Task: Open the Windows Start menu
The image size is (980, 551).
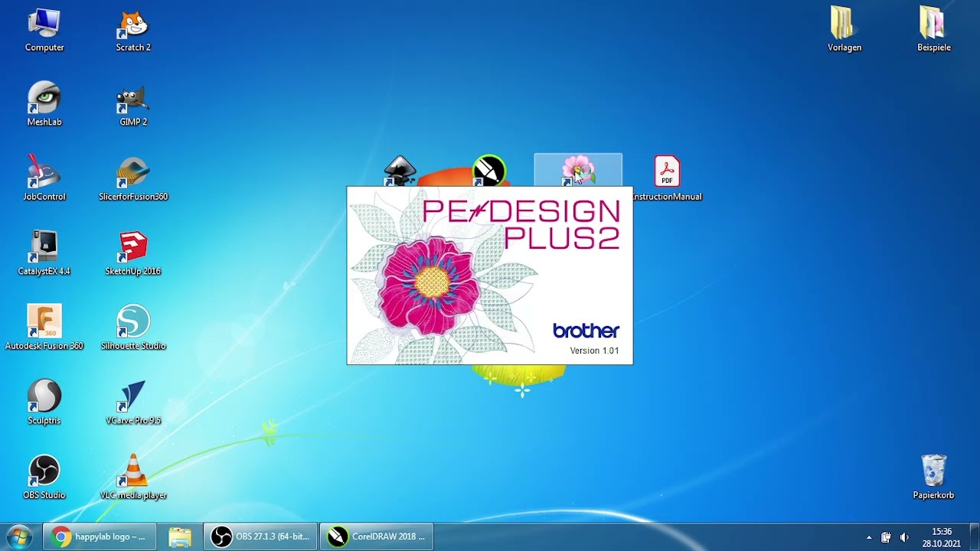Action: [x=18, y=536]
